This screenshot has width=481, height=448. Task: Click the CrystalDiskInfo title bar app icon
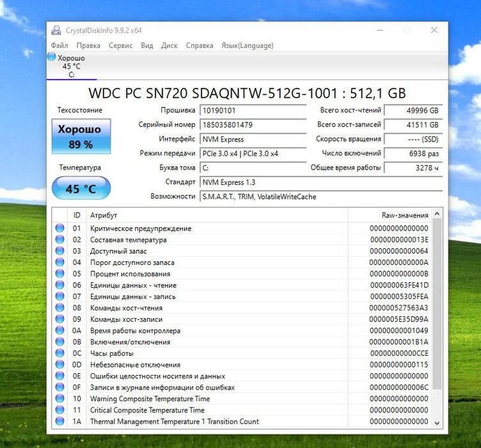[56, 30]
